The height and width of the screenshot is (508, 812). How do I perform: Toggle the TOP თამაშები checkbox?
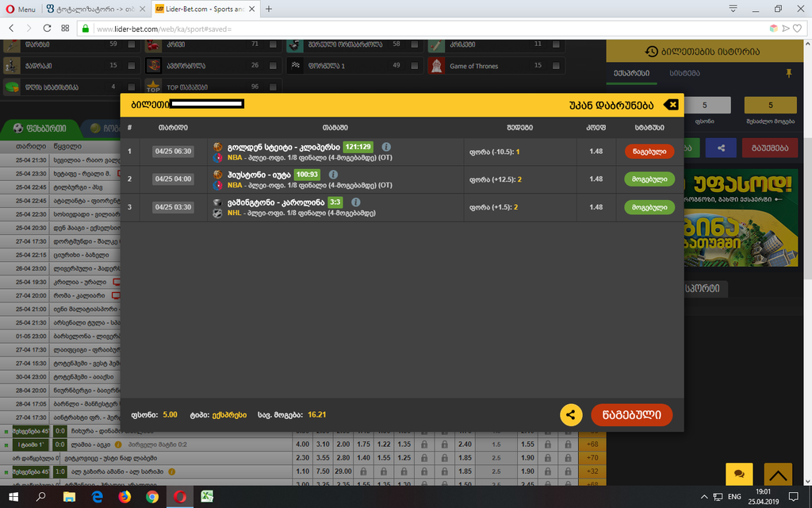coord(273,87)
